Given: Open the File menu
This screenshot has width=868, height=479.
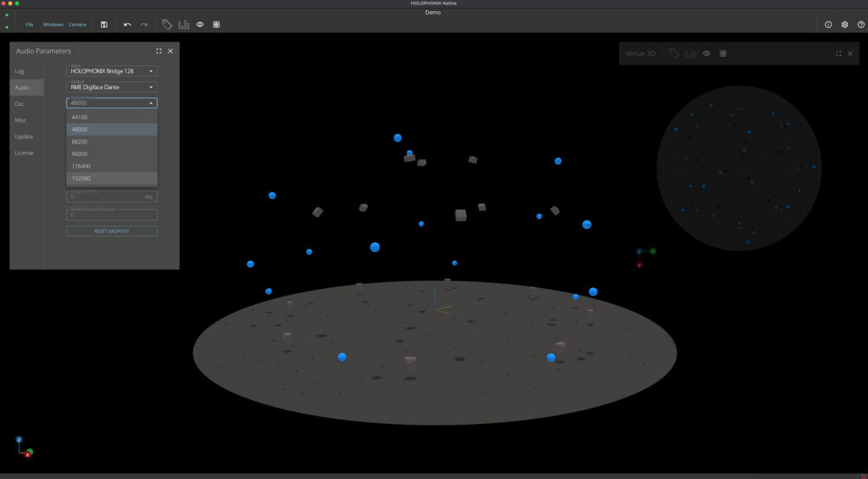Looking at the screenshot, I should (30, 25).
